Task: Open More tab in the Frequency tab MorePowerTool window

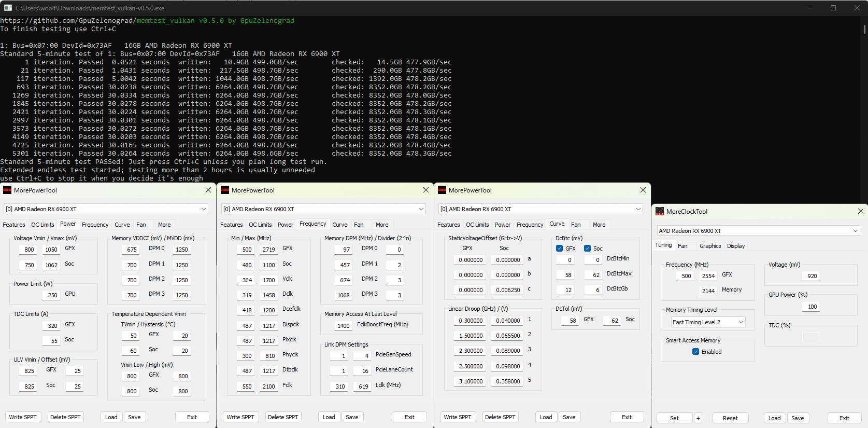Action: click(x=382, y=225)
